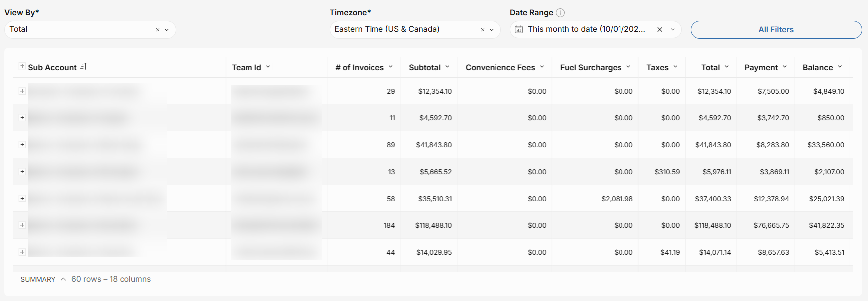Select the $310.59 taxes cell
The image size is (868, 301).
click(x=667, y=172)
